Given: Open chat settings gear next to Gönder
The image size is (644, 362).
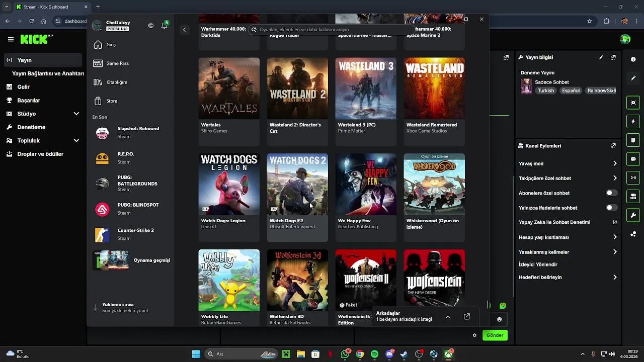Looking at the screenshot, I should click(x=474, y=335).
